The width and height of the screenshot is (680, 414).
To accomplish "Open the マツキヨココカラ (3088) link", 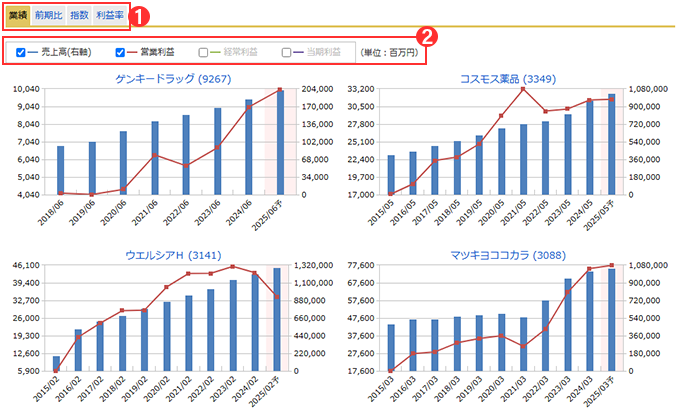I will (508, 255).
